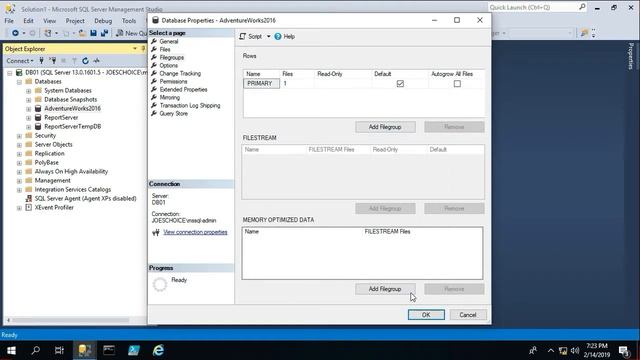Refresh the Object Explorer tree
This screenshot has height=360, width=640.
pyautogui.click(x=85, y=61)
